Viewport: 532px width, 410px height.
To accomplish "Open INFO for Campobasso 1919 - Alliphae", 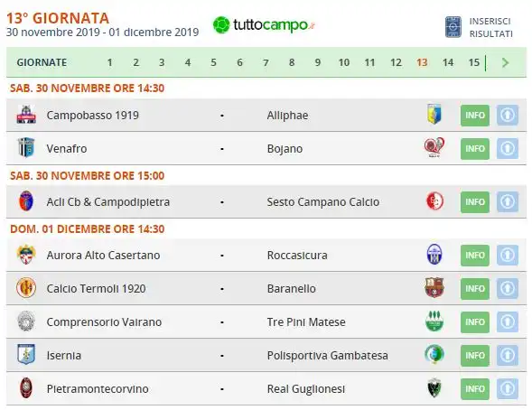I will (x=475, y=116).
